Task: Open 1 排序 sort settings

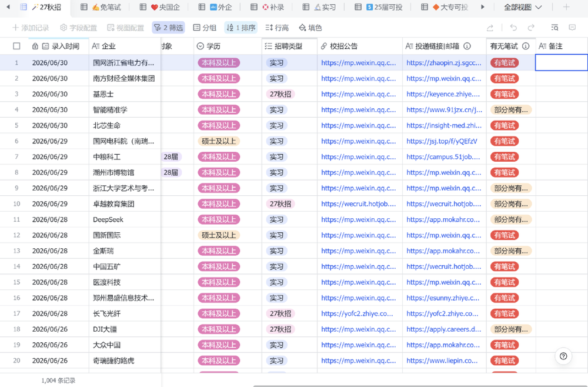Action: point(240,28)
